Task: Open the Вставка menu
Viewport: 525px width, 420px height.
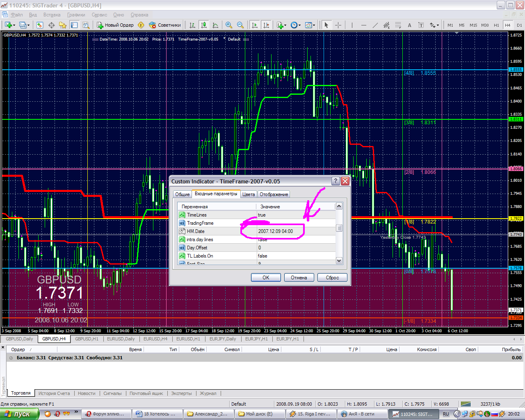Action: (52, 15)
